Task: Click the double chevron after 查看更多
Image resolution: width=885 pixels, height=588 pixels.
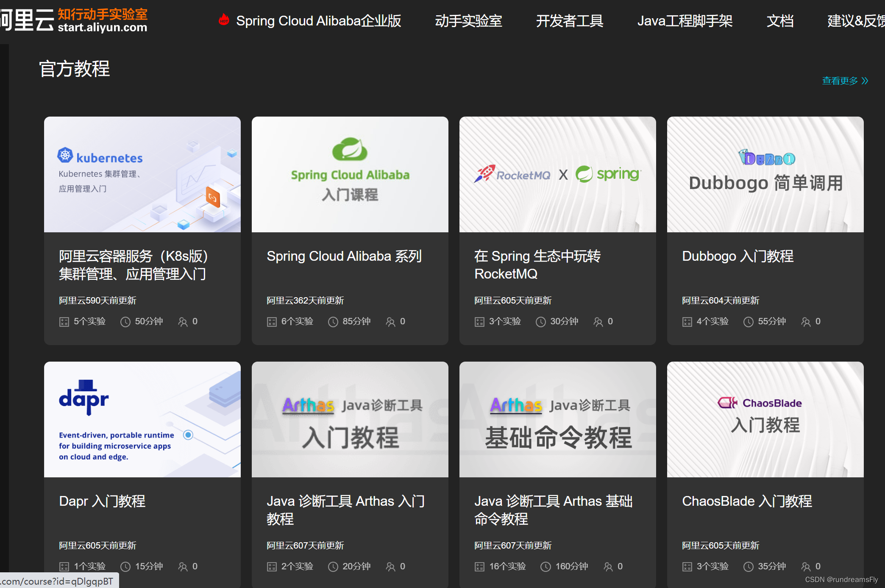Action: [865, 81]
